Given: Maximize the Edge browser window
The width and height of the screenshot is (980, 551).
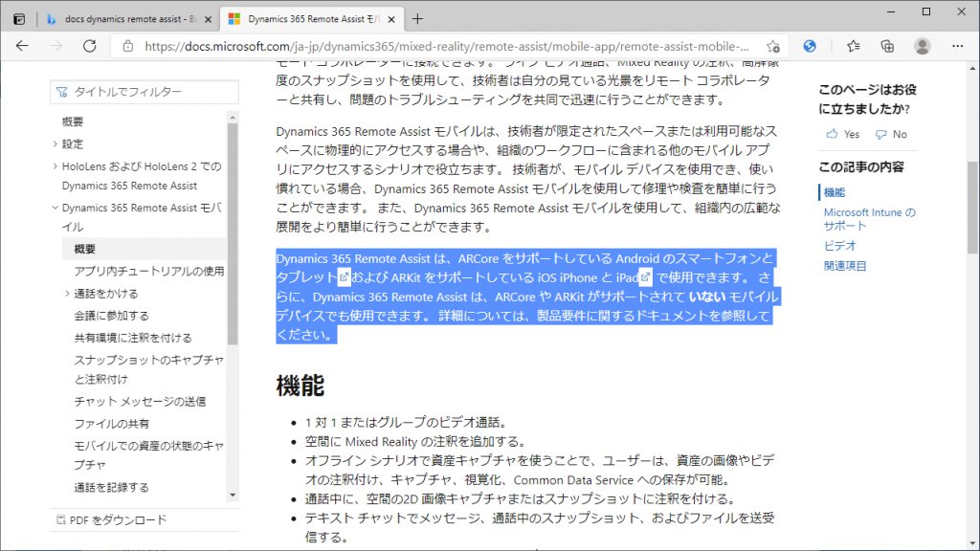Looking at the screenshot, I should pyautogui.click(x=926, y=11).
